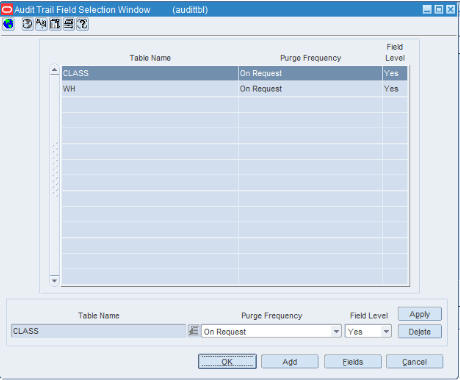Click the scroll up arrow of table
The width and height of the screenshot is (460, 380).
tap(54, 70)
